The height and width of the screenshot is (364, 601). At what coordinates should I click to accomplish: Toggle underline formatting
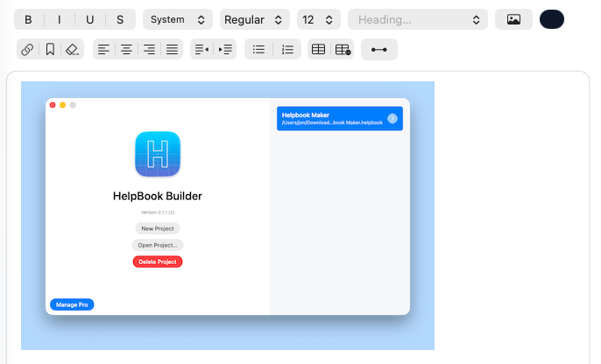tap(89, 19)
